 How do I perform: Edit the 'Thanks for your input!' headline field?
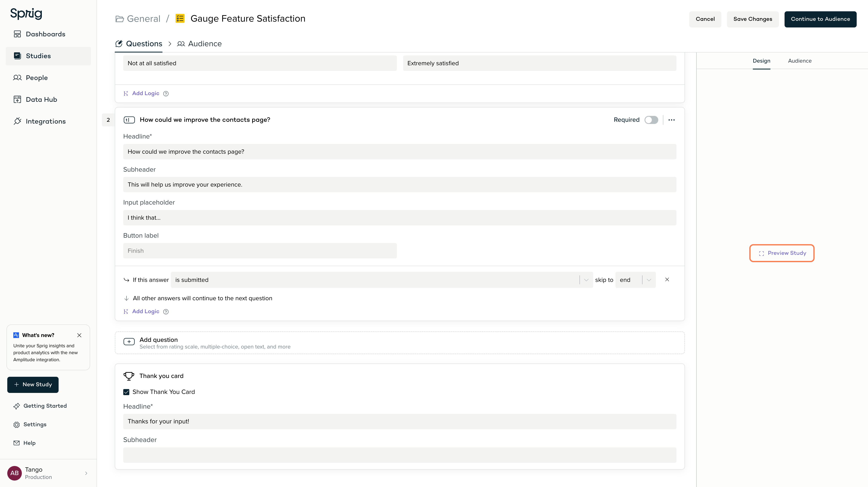pos(399,422)
